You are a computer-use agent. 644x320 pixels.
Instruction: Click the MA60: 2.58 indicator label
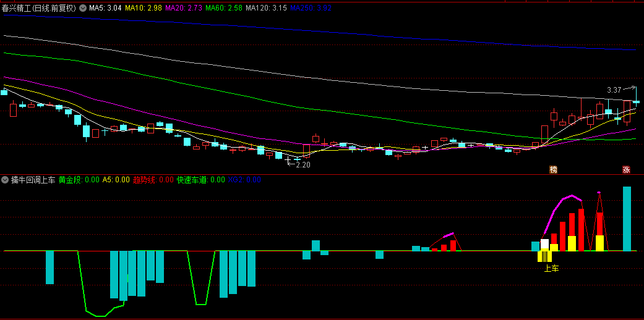[x=224, y=8]
